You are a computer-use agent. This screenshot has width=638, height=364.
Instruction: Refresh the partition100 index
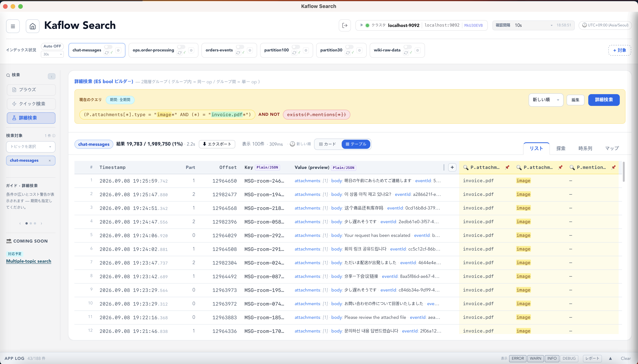pos(294,53)
